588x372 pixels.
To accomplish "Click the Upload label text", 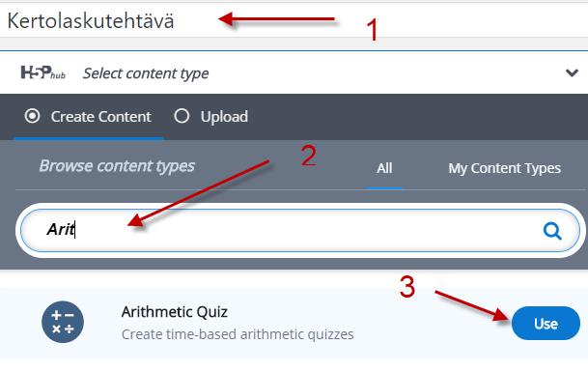I will coord(224,116).
